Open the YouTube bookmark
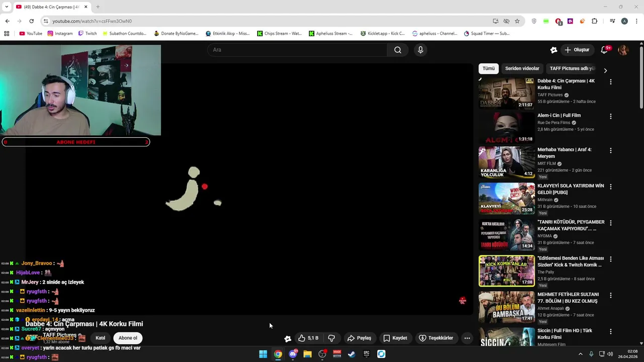 [31, 34]
